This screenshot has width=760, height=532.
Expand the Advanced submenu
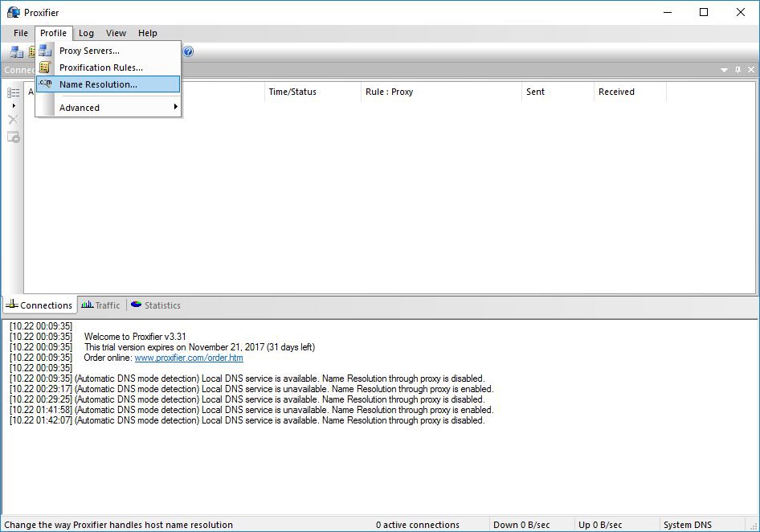108,108
